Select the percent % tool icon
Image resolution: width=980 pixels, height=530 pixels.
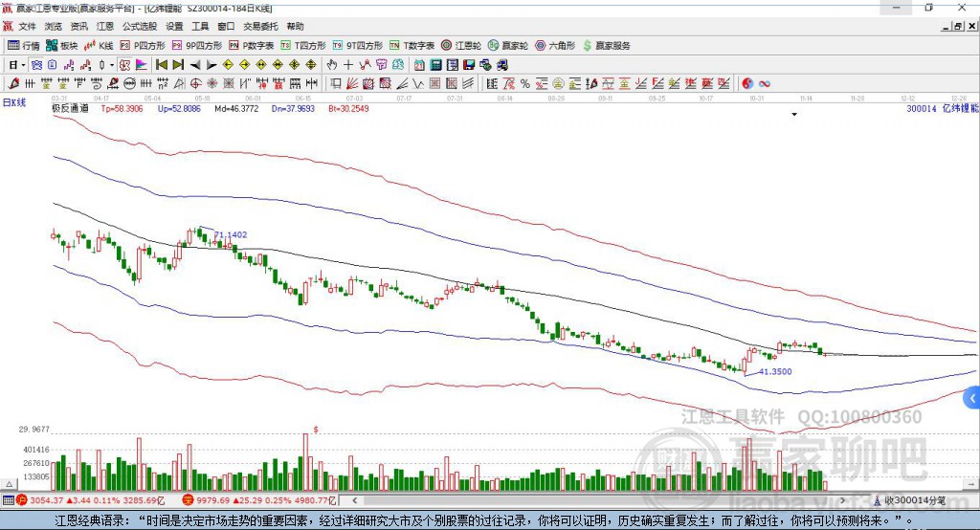tap(525, 83)
